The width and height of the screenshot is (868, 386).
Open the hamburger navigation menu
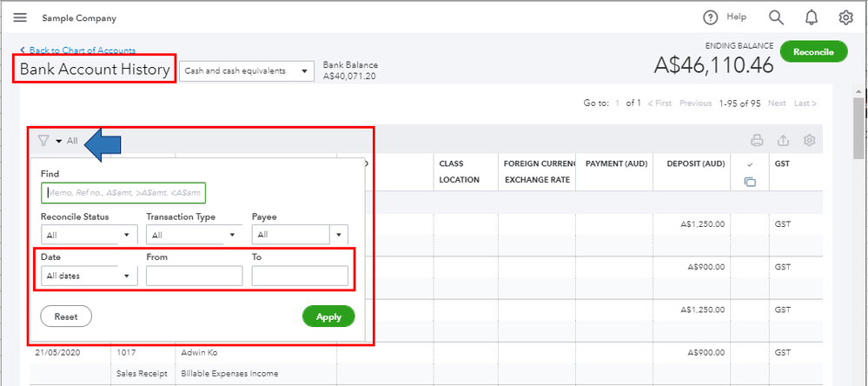pyautogui.click(x=20, y=17)
